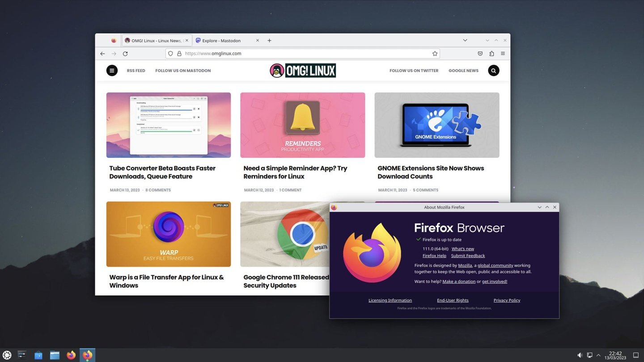Open Need a Simple Reminder App headline
644x362 pixels.
[295, 173]
